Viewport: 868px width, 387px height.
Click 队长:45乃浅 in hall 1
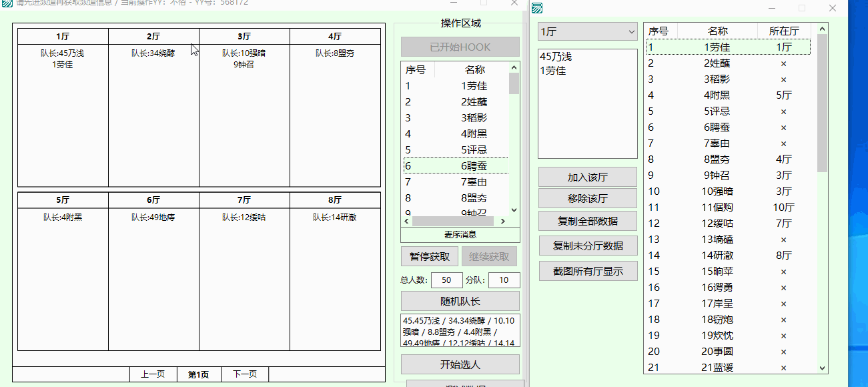63,53
